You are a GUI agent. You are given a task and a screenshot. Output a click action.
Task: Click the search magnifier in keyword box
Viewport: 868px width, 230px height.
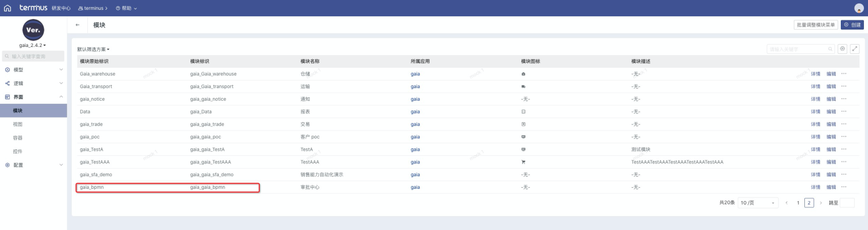(830, 49)
